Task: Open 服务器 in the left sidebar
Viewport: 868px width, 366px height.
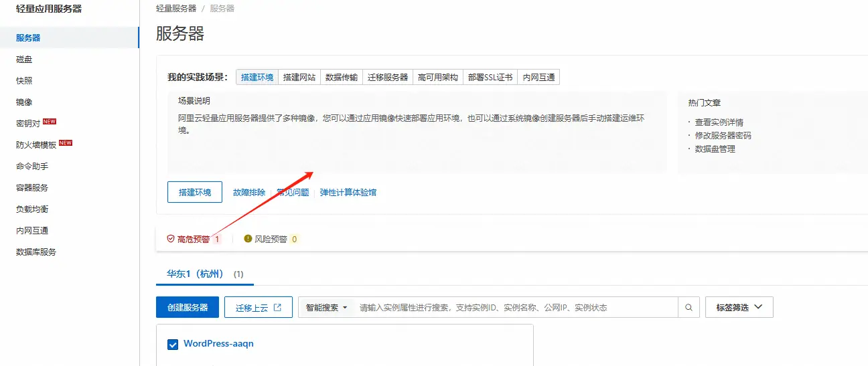Action: point(70,37)
